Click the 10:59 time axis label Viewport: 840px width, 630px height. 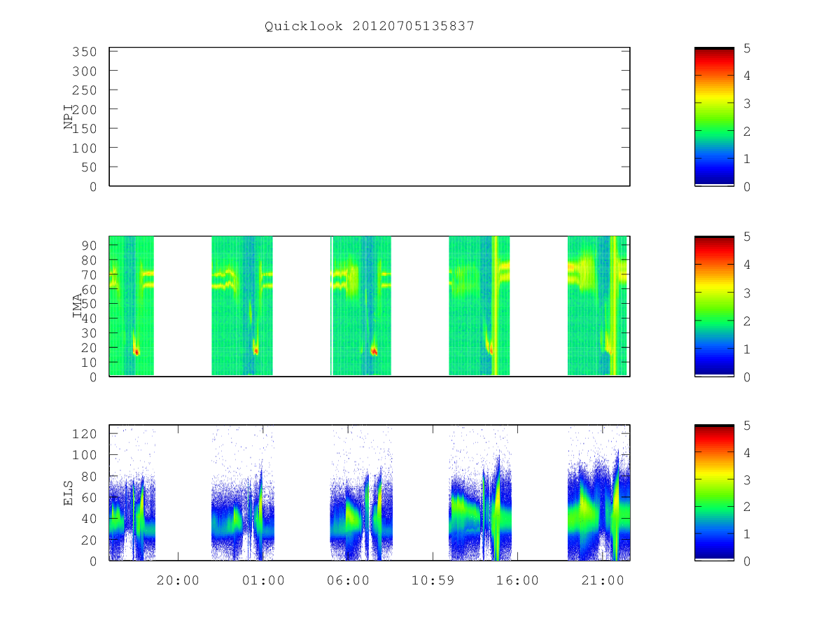click(432, 580)
